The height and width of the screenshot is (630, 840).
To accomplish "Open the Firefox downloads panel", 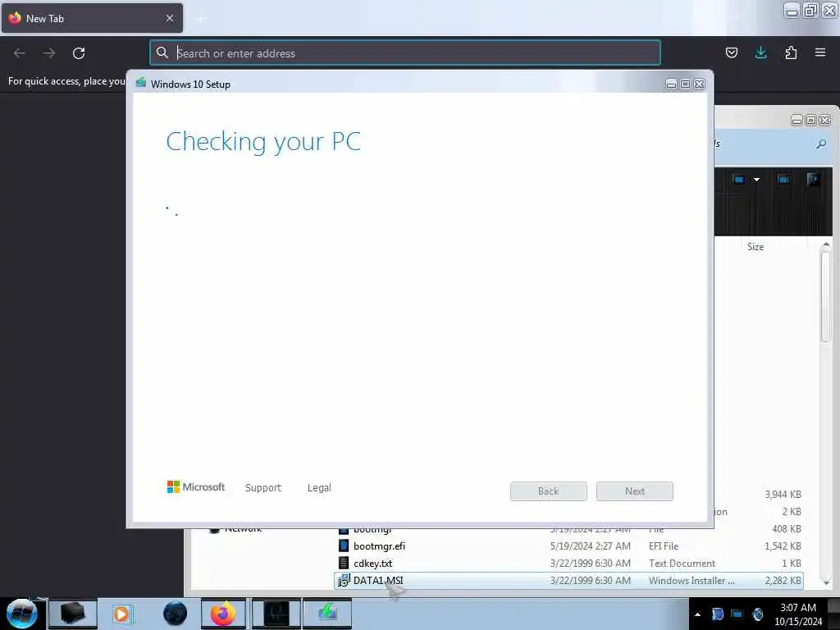I will pyautogui.click(x=760, y=52).
